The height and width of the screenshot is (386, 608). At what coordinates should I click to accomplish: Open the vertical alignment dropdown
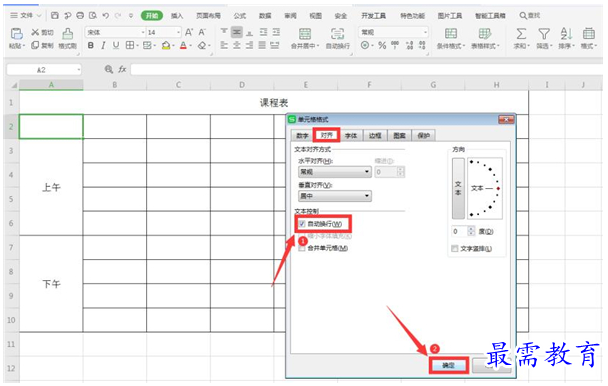pos(335,196)
